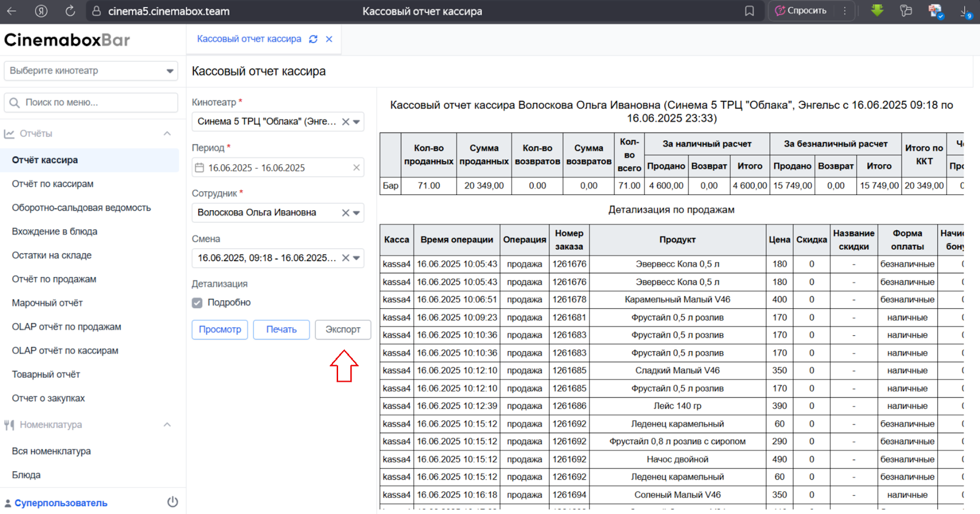Open the Yandex home icon

tap(41, 11)
